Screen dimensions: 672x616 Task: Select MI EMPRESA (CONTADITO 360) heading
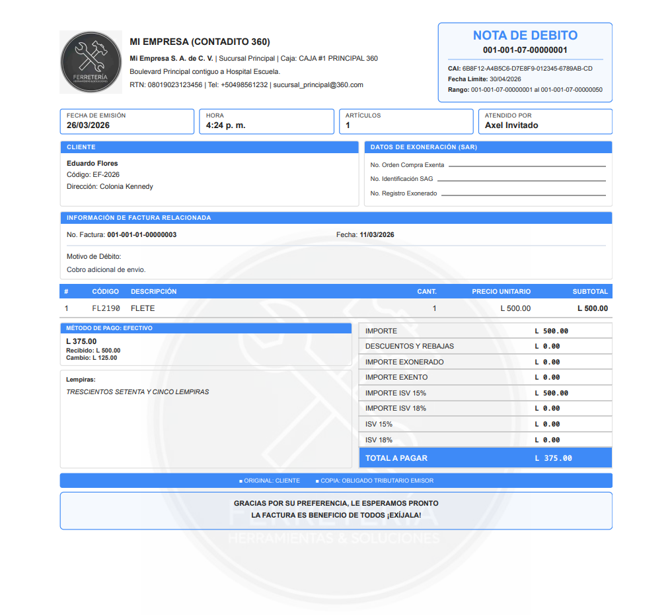point(200,42)
